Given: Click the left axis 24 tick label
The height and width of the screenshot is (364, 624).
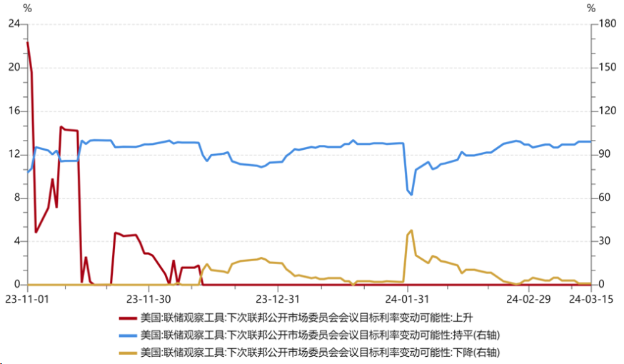Looking at the screenshot, I should (x=14, y=24).
